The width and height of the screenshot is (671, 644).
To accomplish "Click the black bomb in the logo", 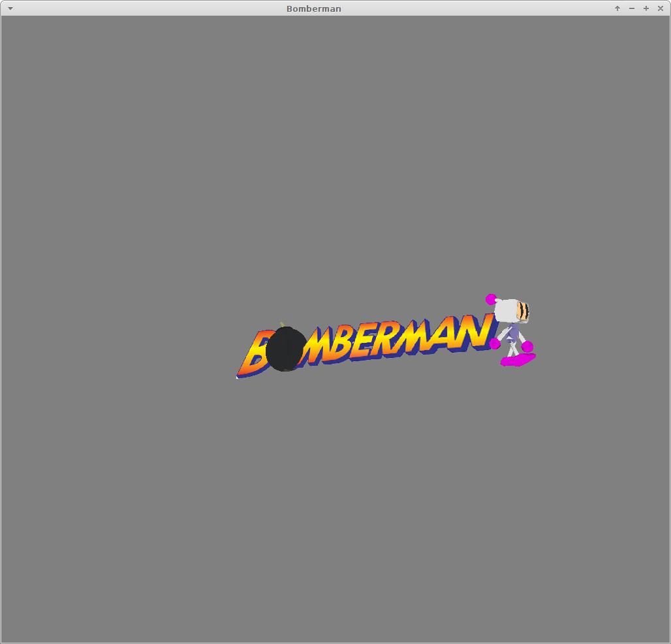I will 286,349.
